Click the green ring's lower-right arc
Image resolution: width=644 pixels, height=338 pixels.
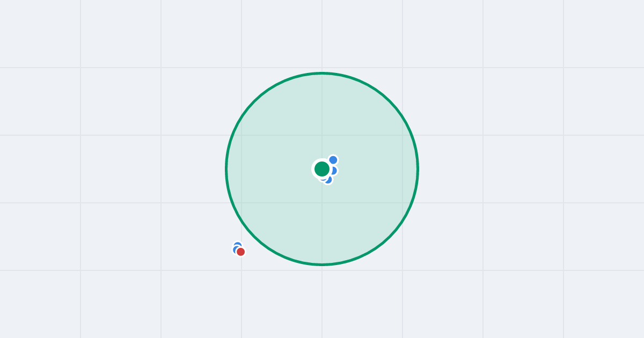pyautogui.click(x=390, y=237)
